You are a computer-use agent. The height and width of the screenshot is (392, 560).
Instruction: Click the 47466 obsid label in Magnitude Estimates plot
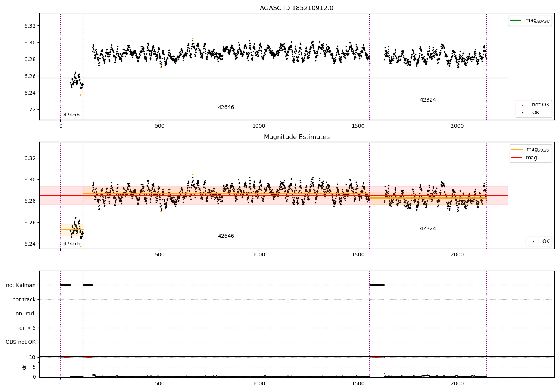[71, 244]
